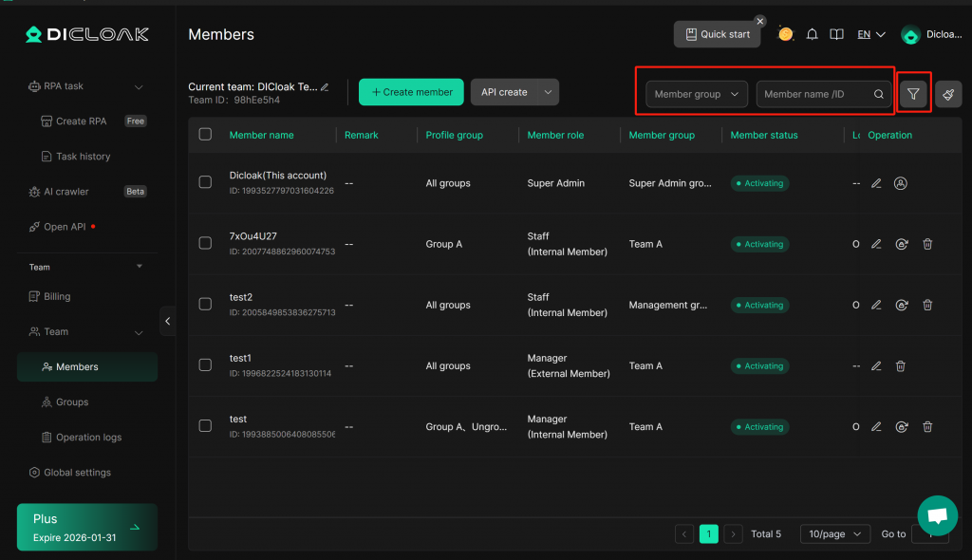The image size is (972, 560).
Task: Open the documentation book icon
Action: tap(836, 34)
